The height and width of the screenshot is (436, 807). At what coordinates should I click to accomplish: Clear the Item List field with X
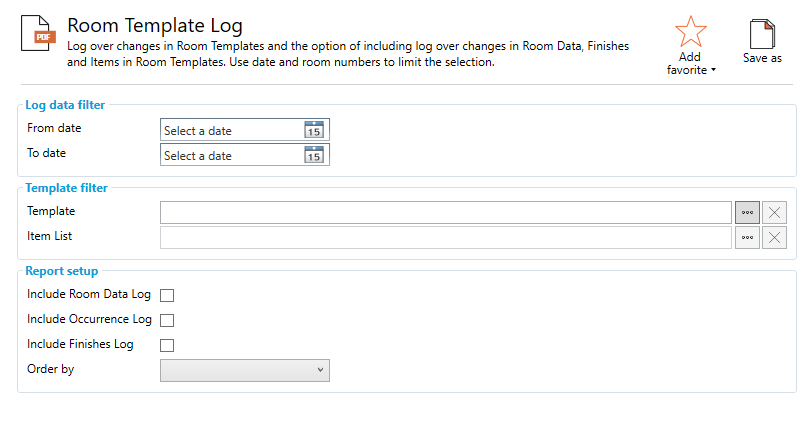pyautogui.click(x=775, y=237)
